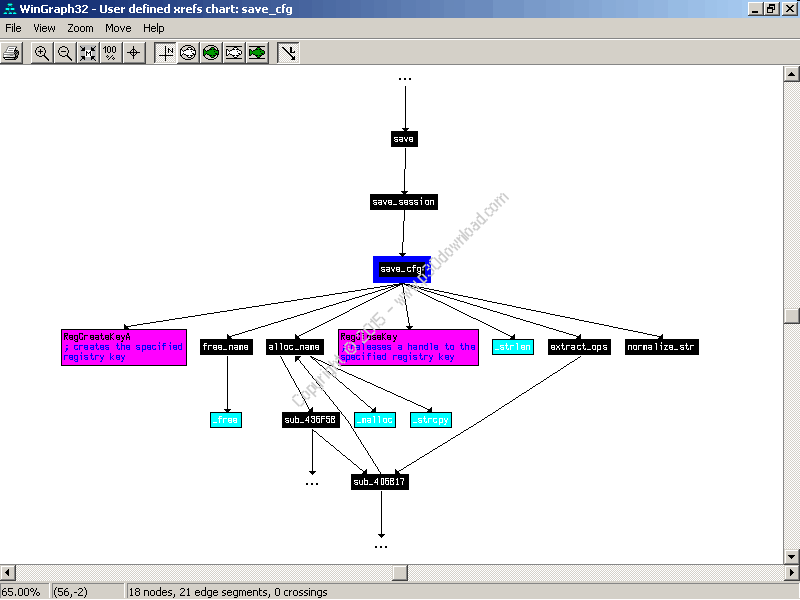Open the Zoom menu

(81, 28)
